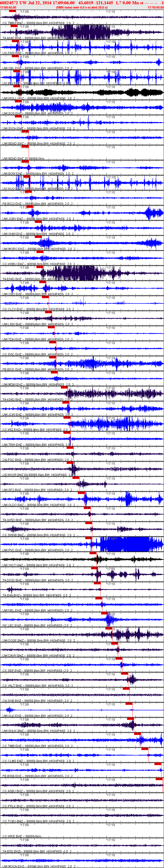Select the 'UW SOS EHZ' station label

point(12,113)
